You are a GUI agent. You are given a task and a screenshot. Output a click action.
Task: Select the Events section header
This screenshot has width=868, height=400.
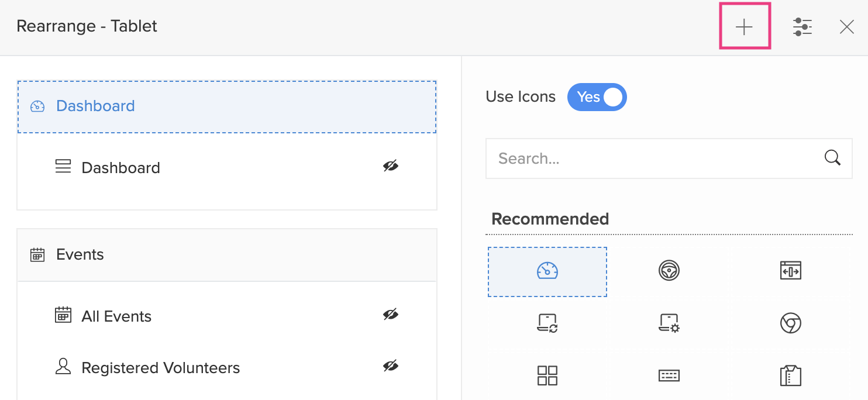coord(227,255)
